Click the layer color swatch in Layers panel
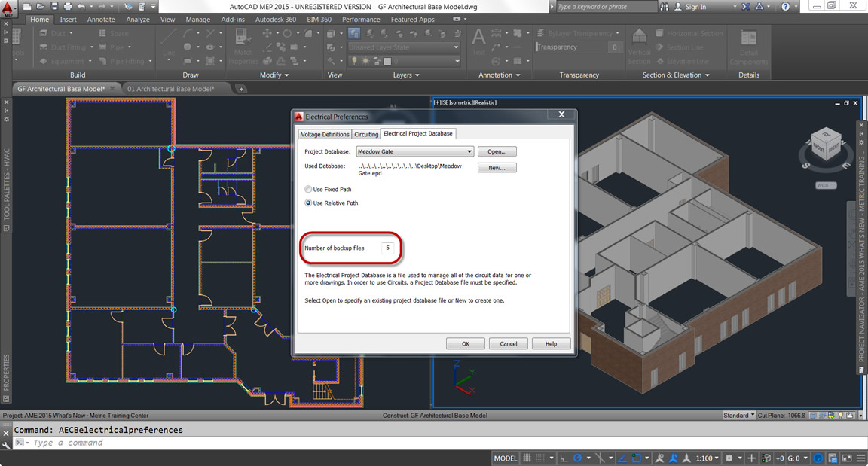This screenshot has height=466, width=868. tap(387, 62)
